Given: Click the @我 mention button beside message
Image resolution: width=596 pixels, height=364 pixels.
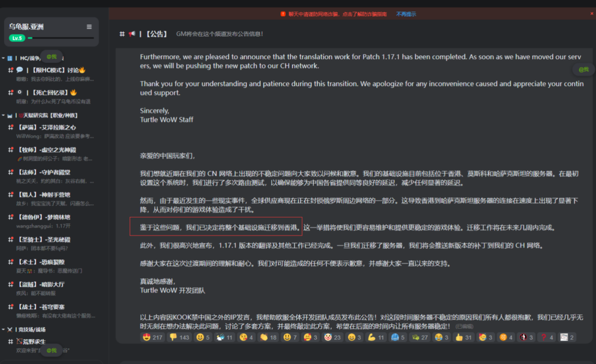Looking at the screenshot, I should (583, 69).
